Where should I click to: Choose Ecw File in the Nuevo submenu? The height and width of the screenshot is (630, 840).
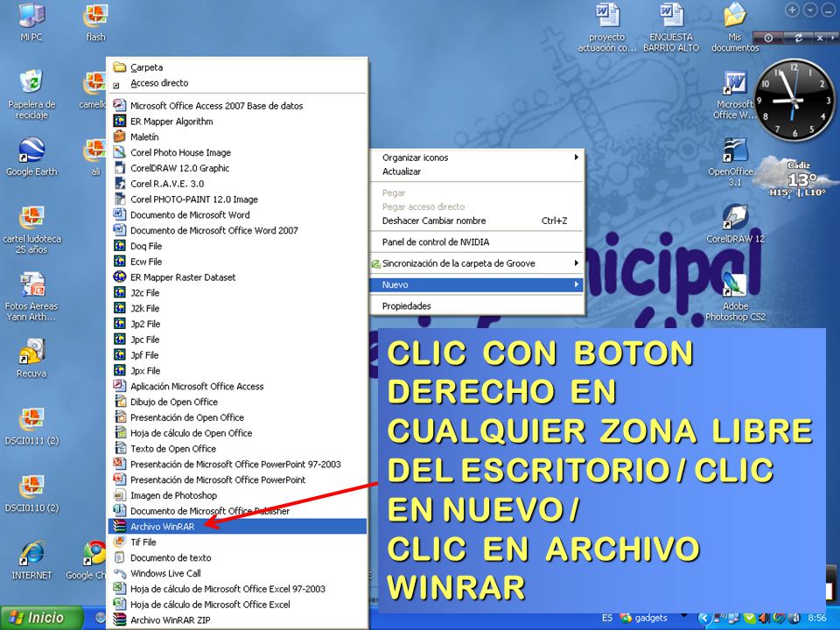237,262
